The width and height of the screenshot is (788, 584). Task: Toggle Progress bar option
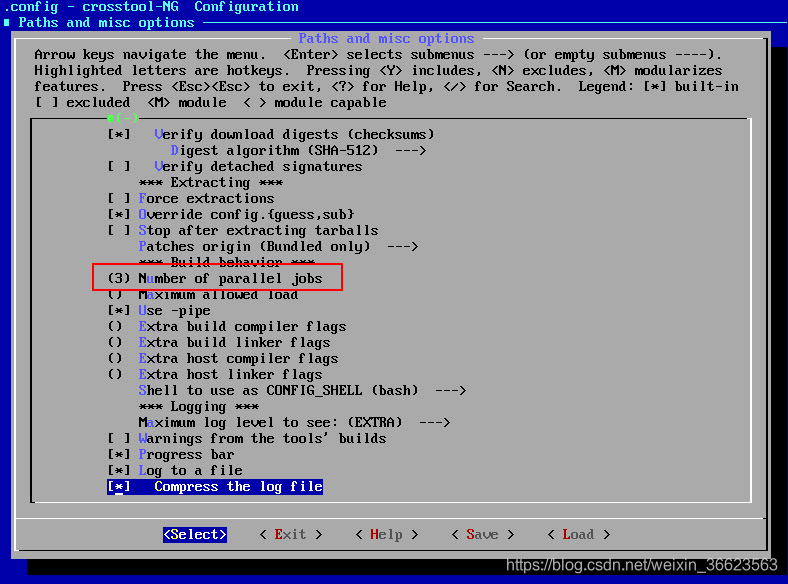click(171, 455)
